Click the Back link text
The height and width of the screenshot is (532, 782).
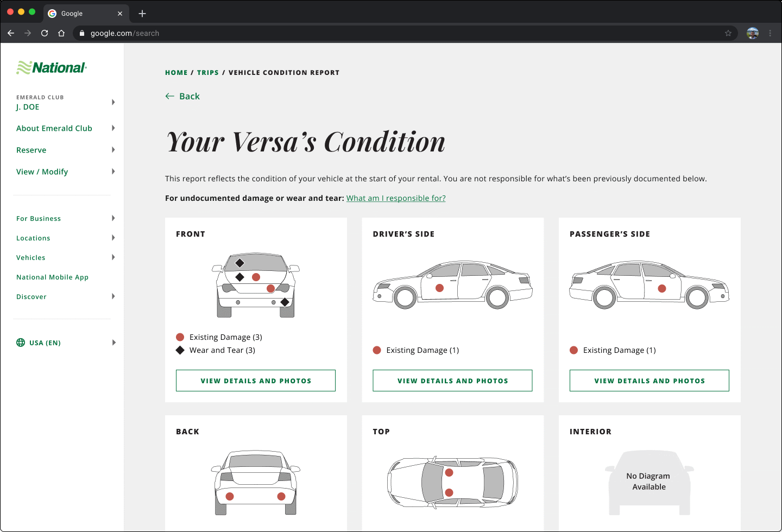pyautogui.click(x=190, y=96)
